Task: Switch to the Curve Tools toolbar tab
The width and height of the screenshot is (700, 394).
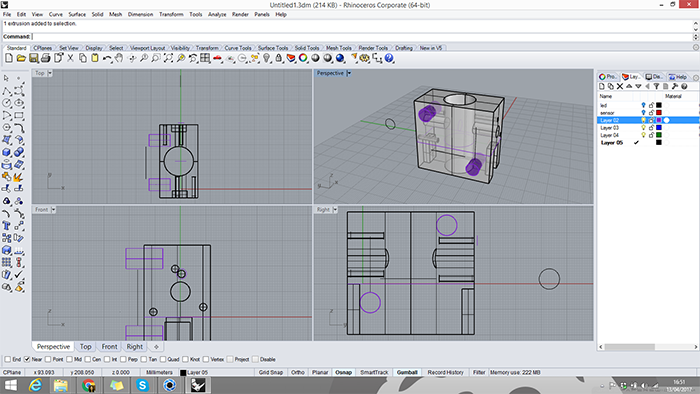Action: click(238, 48)
